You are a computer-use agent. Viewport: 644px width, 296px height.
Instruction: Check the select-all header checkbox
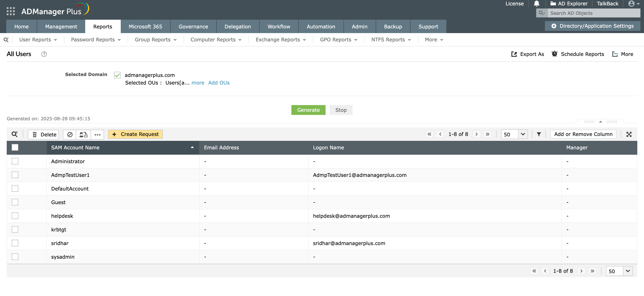point(15,148)
